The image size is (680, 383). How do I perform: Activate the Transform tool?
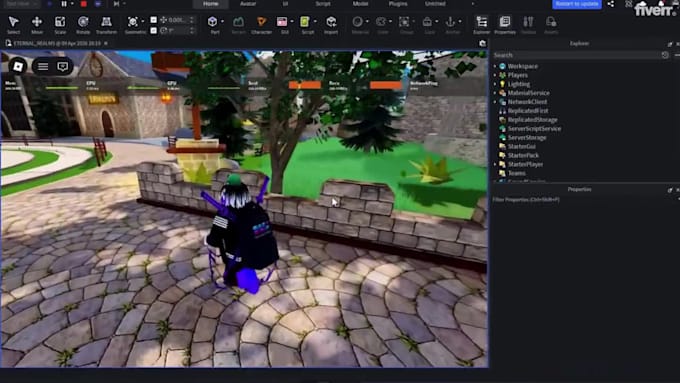(106, 24)
